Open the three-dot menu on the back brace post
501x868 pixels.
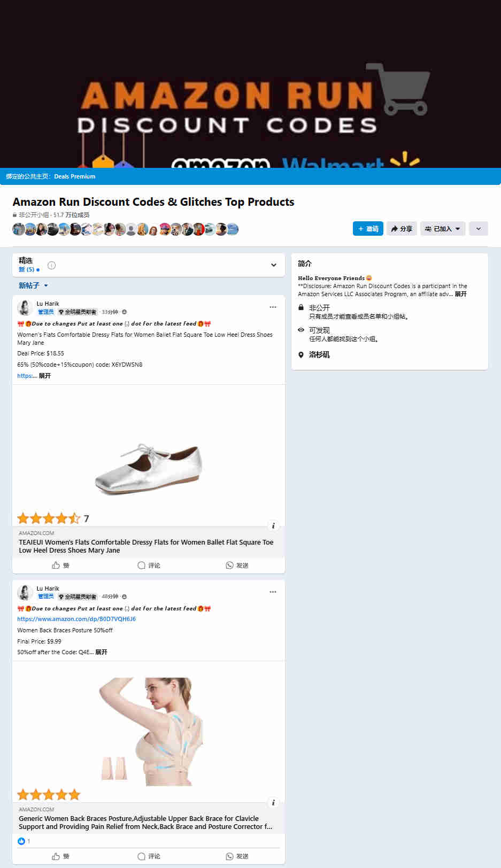pos(273,592)
